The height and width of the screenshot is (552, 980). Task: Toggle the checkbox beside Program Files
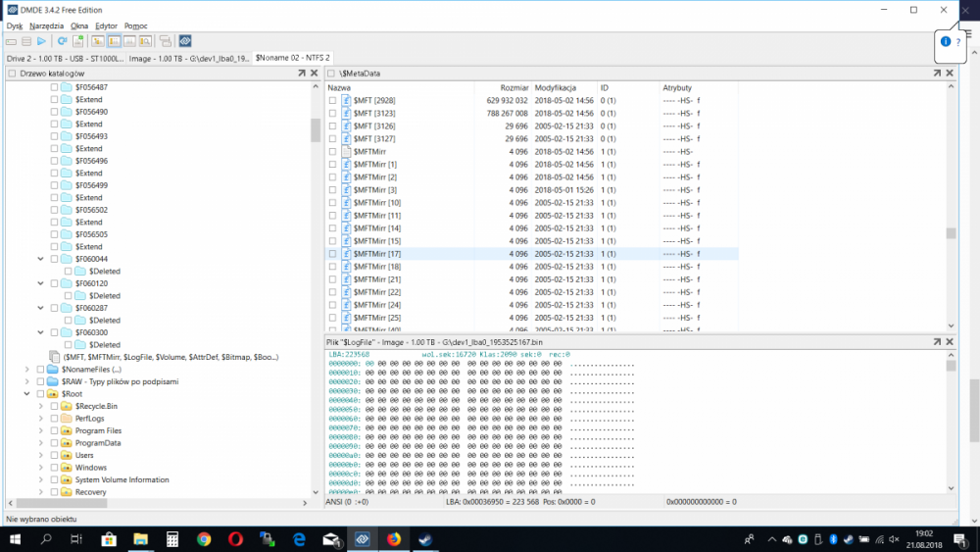[54, 431]
